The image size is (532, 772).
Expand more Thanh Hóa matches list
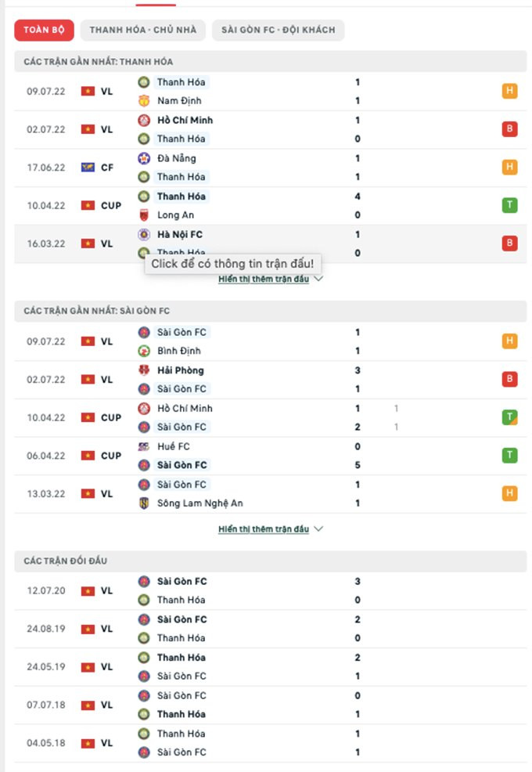click(270, 279)
